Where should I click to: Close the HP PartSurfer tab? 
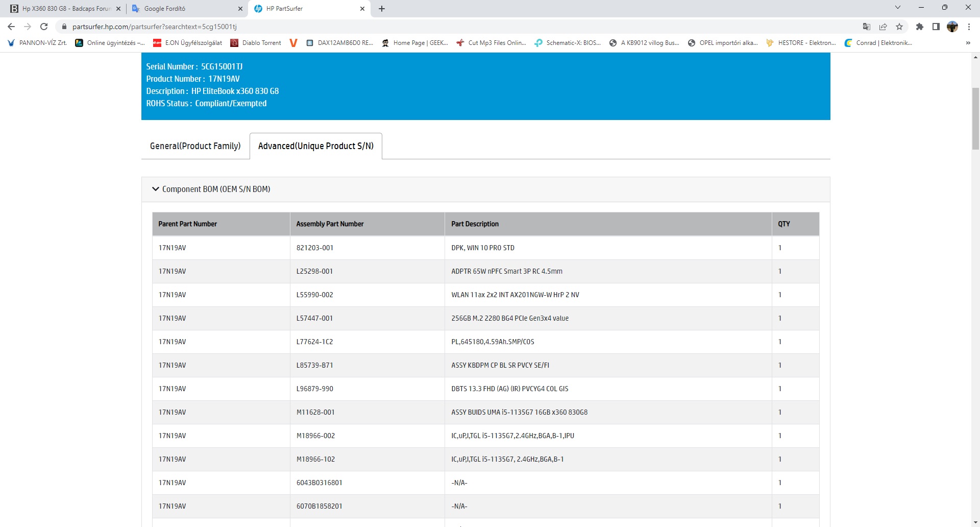tap(362, 9)
